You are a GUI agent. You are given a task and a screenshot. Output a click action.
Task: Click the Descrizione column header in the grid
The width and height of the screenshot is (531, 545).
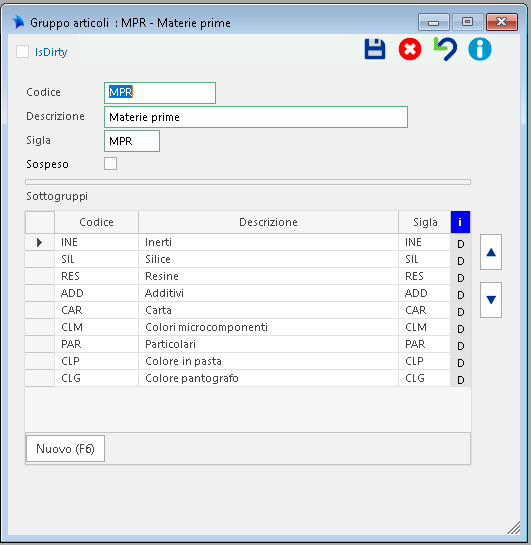point(268,222)
